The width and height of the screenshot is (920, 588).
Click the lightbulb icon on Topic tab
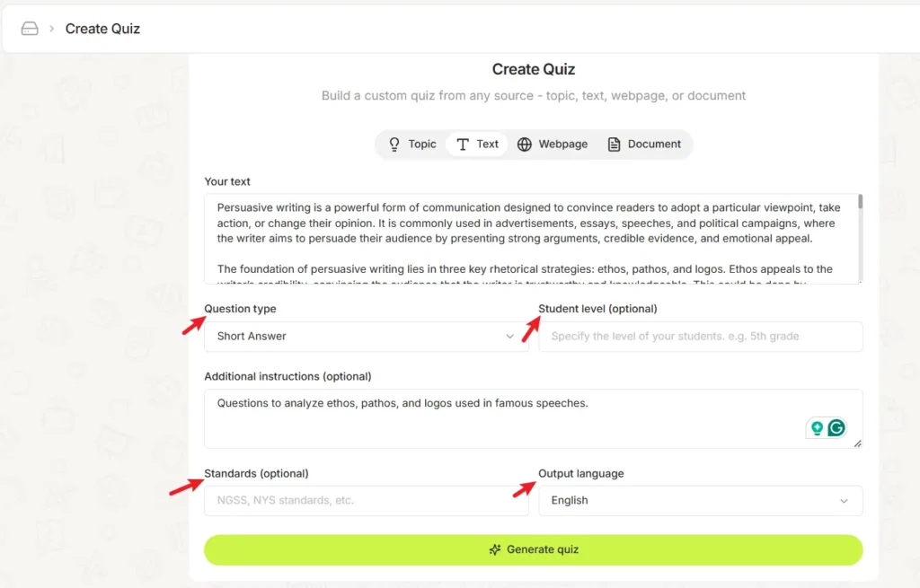(x=394, y=145)
